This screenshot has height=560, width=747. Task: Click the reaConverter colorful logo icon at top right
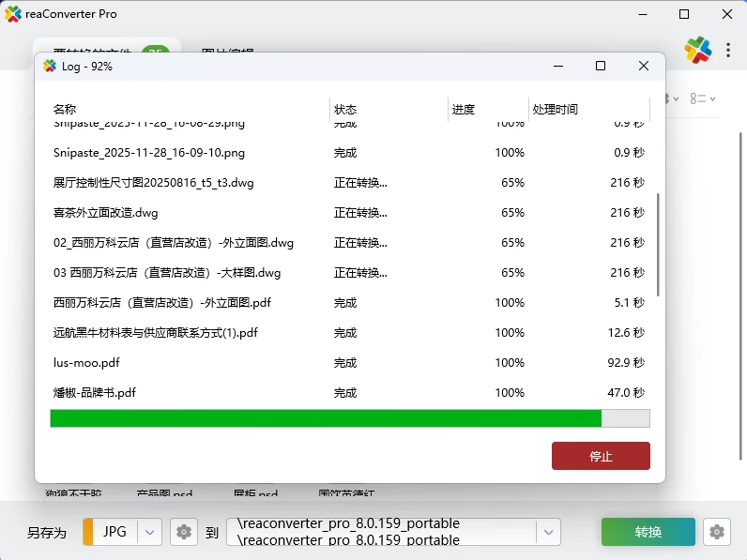pos(698,50)
